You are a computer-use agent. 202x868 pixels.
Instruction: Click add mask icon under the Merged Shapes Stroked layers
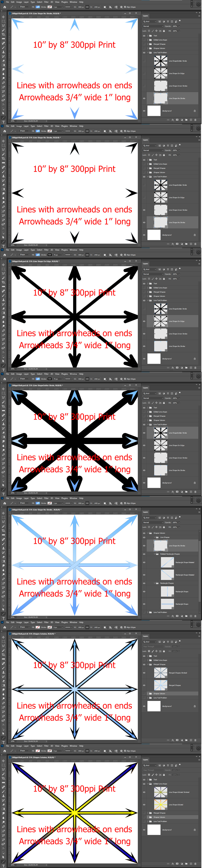177,740
